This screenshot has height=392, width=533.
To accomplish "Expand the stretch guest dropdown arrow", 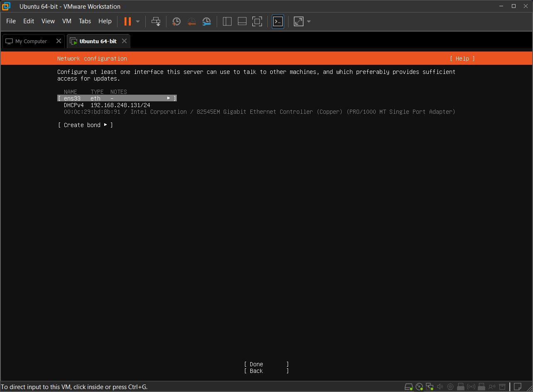I will pos(308,21).
